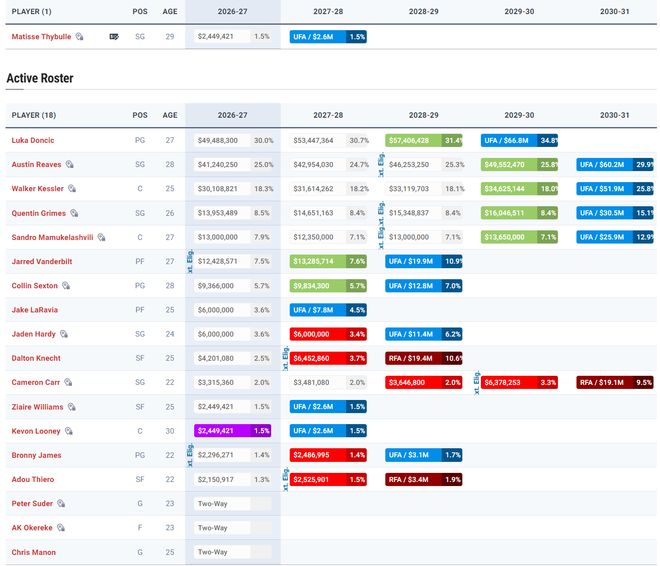The image size is (660, 566).
Task: Open Dalton Knecht's player link
Action: [36, 358]
